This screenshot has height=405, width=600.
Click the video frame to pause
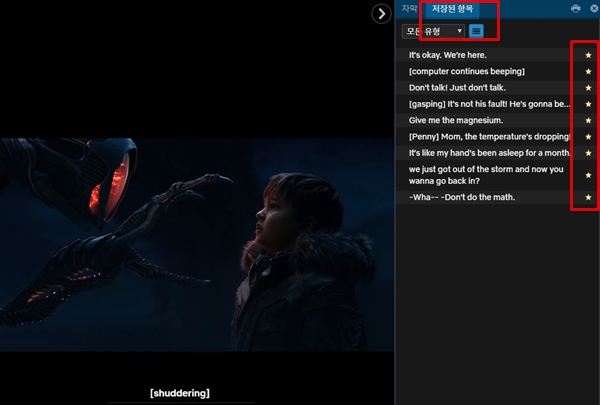pos(197,245)
